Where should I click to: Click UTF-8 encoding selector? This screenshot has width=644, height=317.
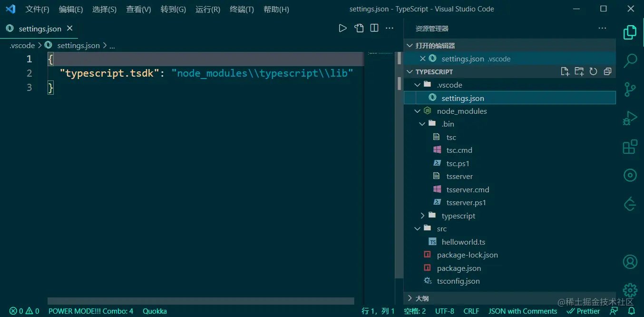(x=445, y=311)
